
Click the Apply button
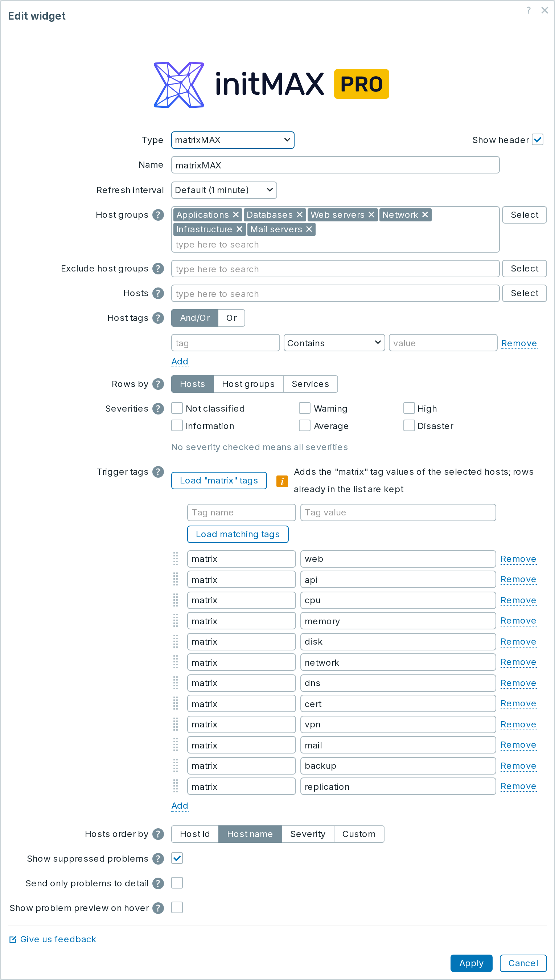pyautogui.click(x=471, y=963)
